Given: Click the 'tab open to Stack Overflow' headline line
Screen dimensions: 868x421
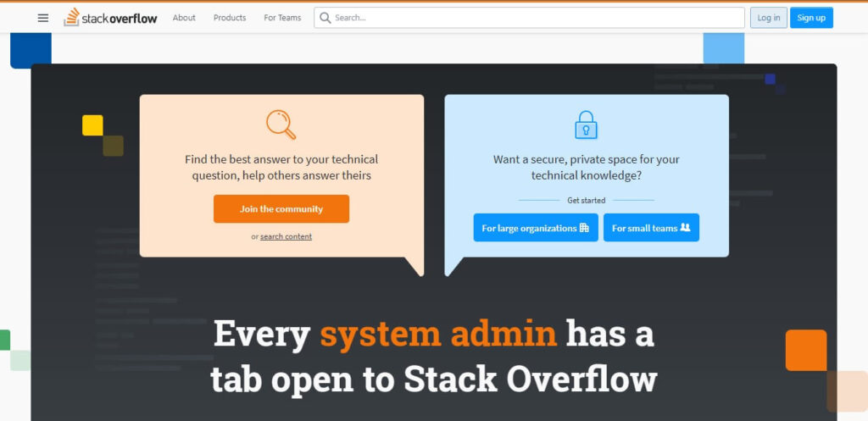Looking at the screenshot, I should click(x=433, y=379).
